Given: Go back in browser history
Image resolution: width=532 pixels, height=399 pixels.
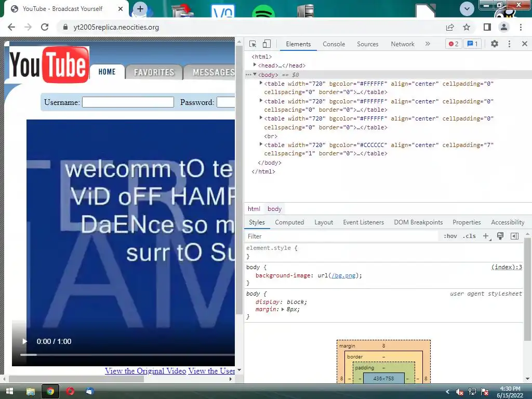Looking at the screenshot, I should [x=11, y=27].
